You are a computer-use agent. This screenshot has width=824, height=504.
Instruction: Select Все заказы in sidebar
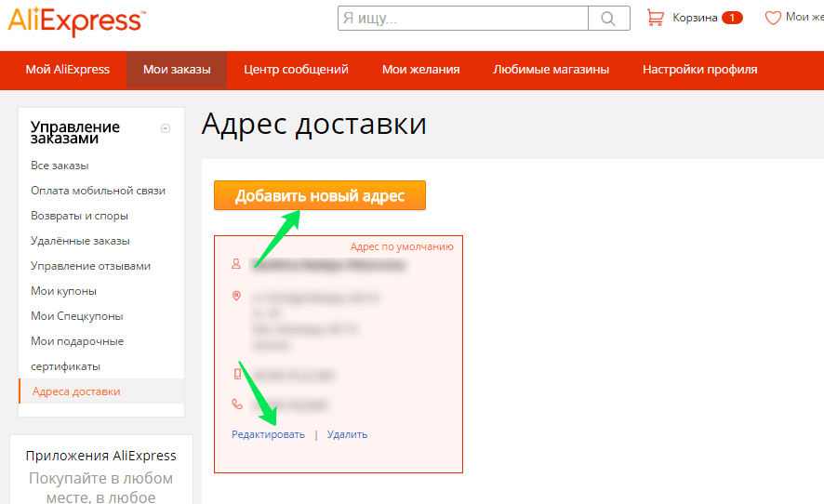[x=60, y=166]
